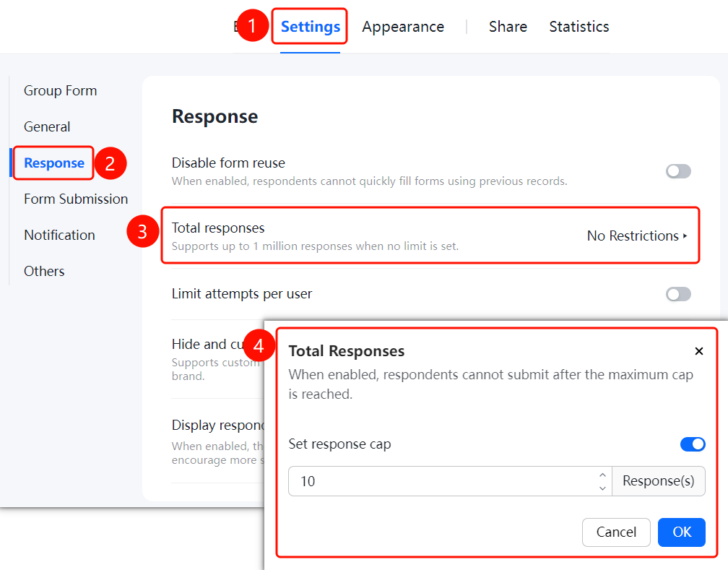Go to Notification settings
Image resolution: width=728 pixels, height=570 pixels.
pos(59,235)
